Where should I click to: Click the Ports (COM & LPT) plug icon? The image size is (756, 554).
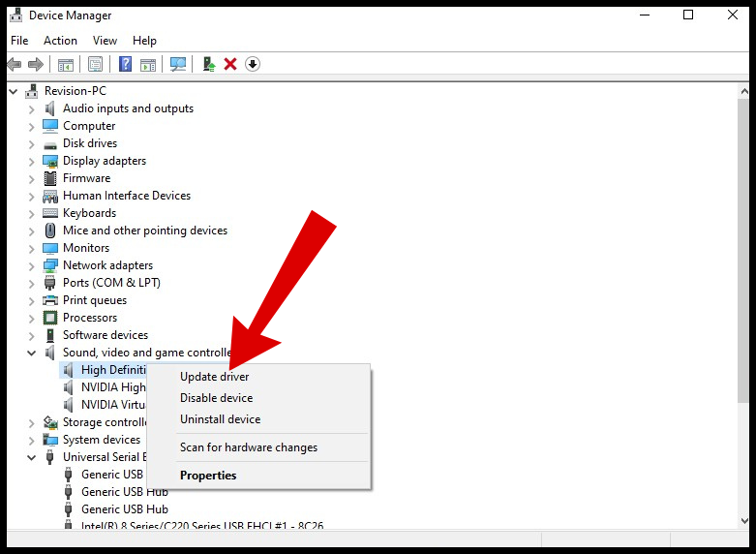49,283
